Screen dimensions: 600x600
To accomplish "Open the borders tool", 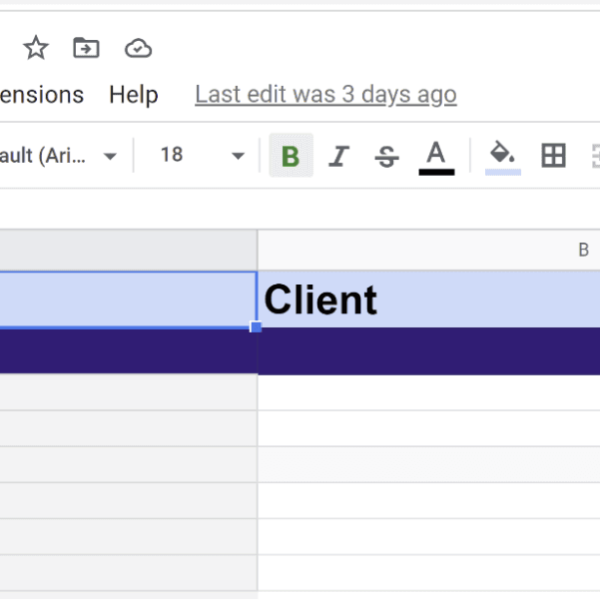I will point(553,155).
